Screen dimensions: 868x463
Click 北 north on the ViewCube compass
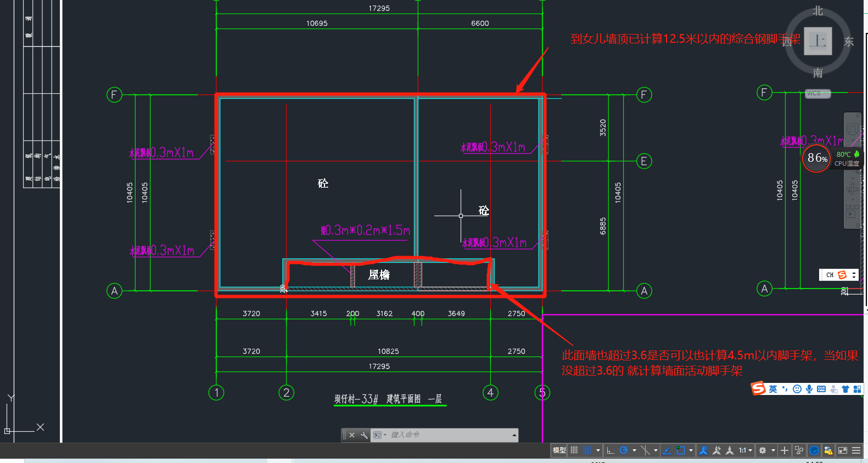(x=818, y=11)
